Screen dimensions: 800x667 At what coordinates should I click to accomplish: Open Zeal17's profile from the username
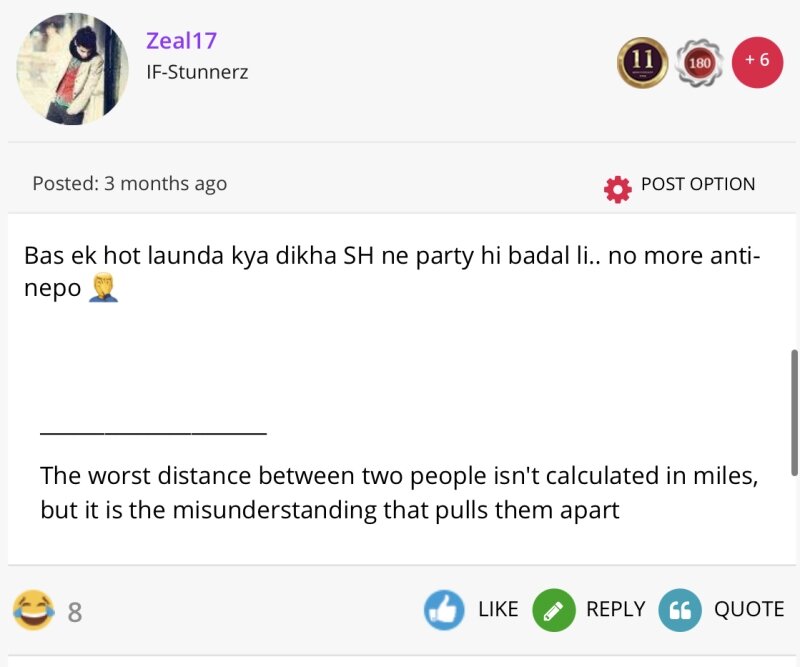coord(181,41)
